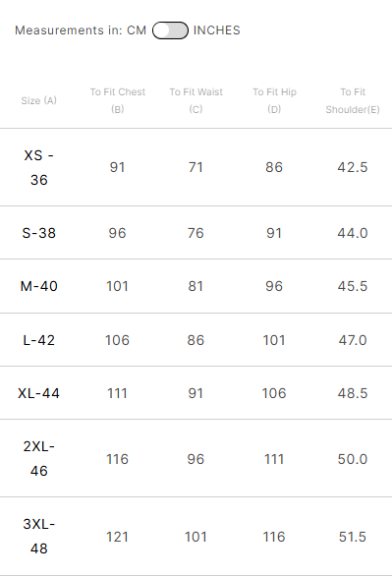Click the To Fit Hip (D) header
The width and height of the screenshot is (392, 577).
274,100
